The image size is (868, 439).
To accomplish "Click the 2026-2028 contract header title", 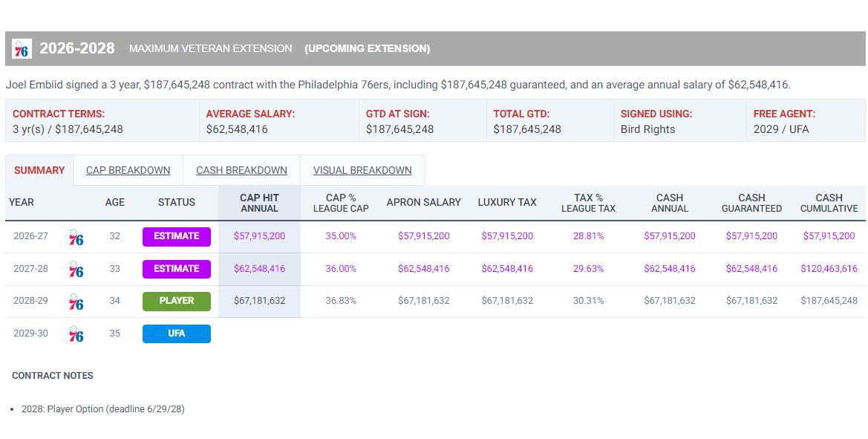I will pos(77,48).
